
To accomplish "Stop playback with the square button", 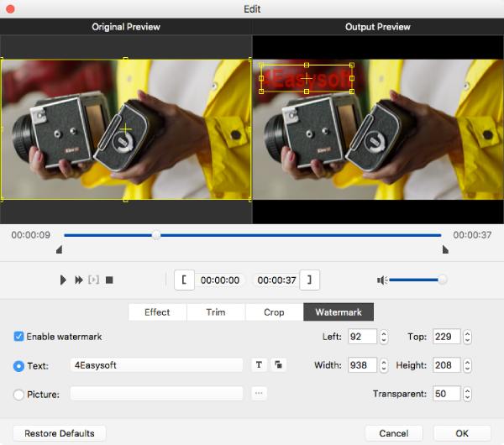I will (x=109, y=280).
